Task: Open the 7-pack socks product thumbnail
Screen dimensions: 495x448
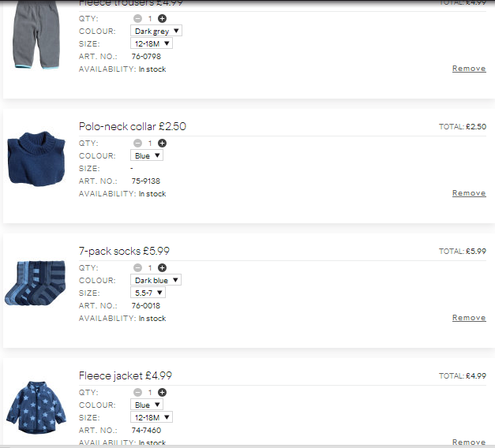Action: 36,282
